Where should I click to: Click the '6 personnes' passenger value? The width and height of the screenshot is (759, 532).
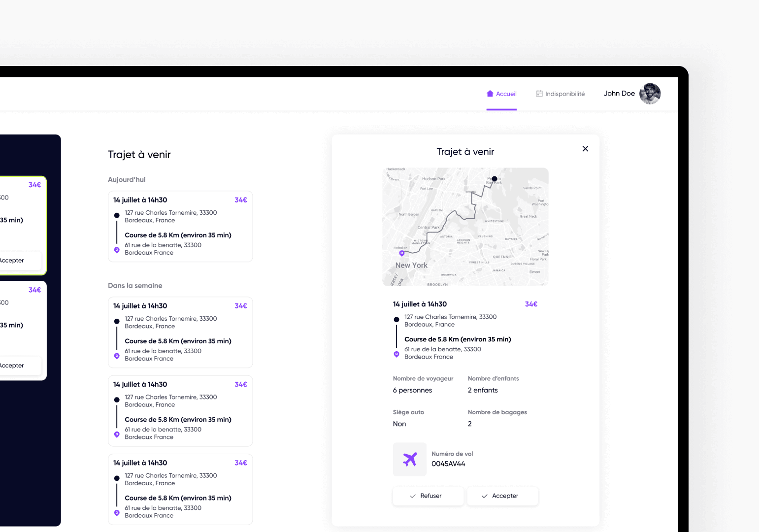(x=412, y=390)
